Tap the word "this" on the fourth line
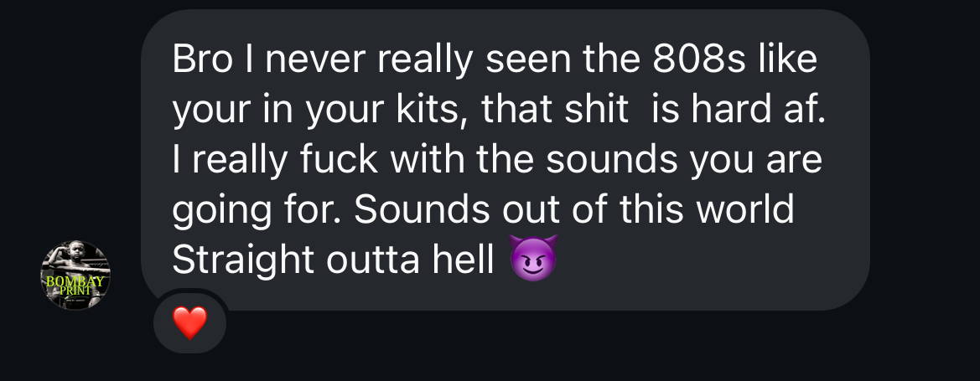The width and height of the screenshot is (980, 381). 651,209
